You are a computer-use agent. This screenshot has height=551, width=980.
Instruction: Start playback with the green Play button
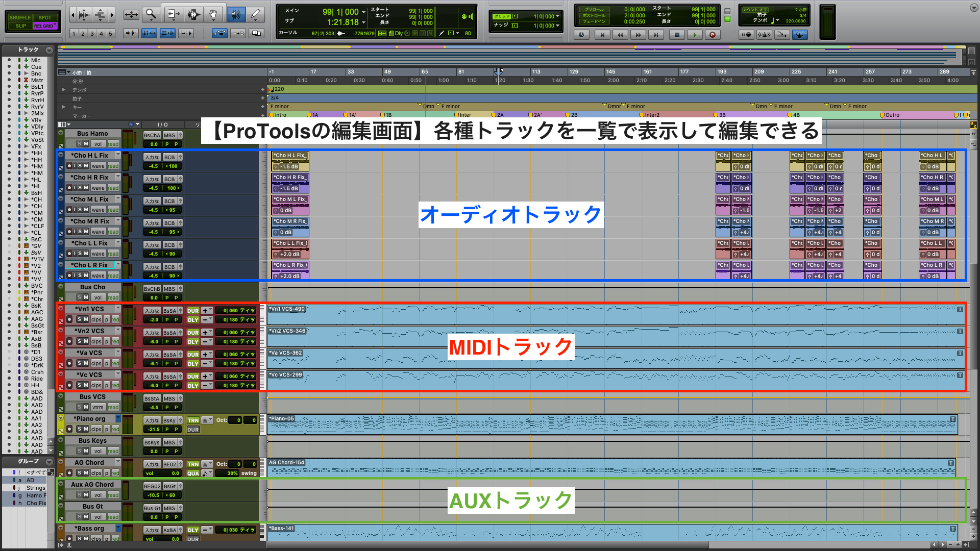[695, 35]
